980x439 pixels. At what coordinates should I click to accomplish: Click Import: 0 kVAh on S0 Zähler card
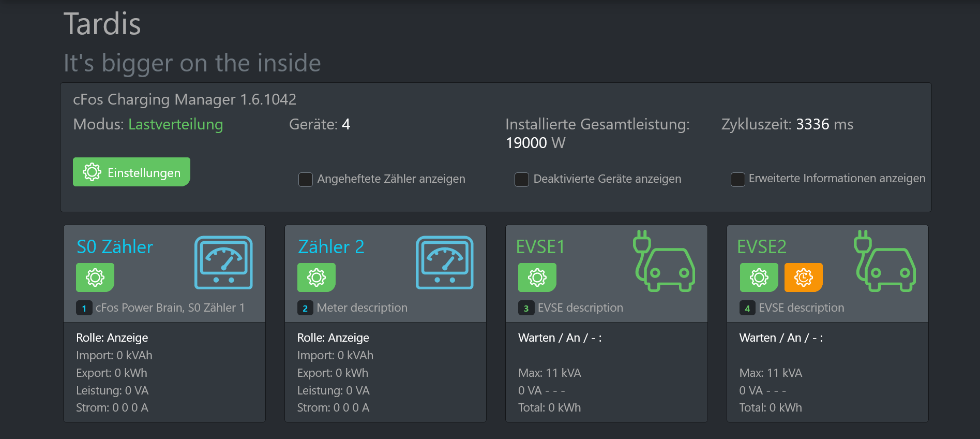114,355
